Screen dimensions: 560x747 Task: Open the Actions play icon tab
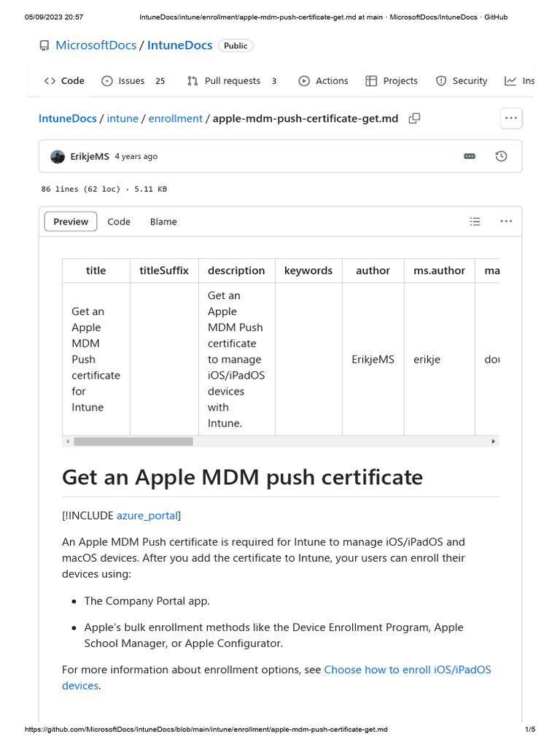(x=304, y=81)
